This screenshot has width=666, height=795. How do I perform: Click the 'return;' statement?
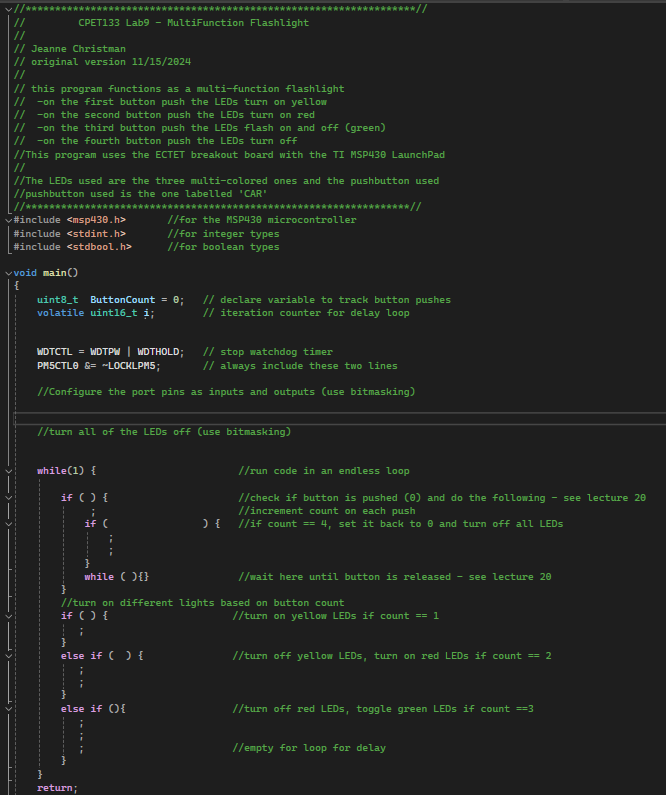57,788
